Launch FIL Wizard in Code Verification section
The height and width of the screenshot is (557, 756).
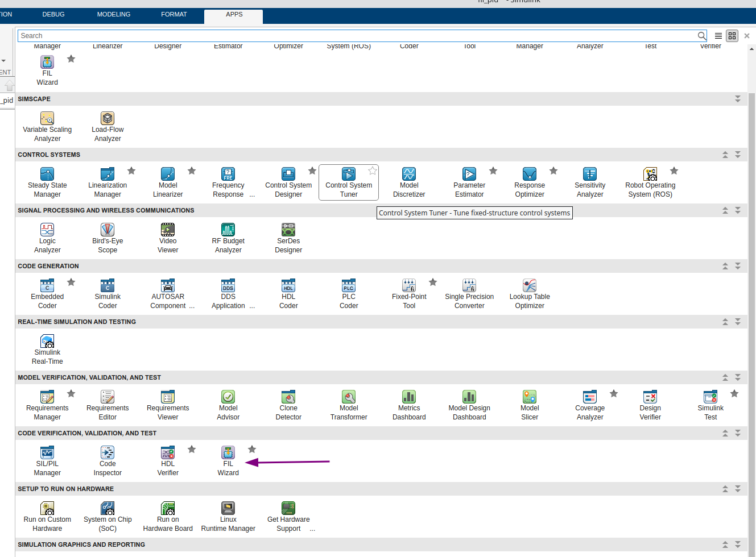pos(228,460)
